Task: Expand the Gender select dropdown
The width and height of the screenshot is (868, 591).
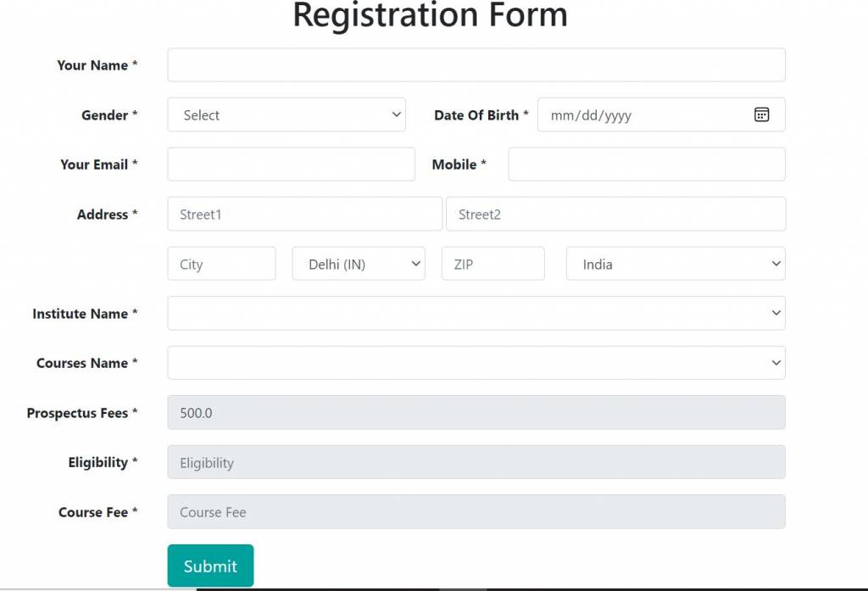Action: coord(287,115)
